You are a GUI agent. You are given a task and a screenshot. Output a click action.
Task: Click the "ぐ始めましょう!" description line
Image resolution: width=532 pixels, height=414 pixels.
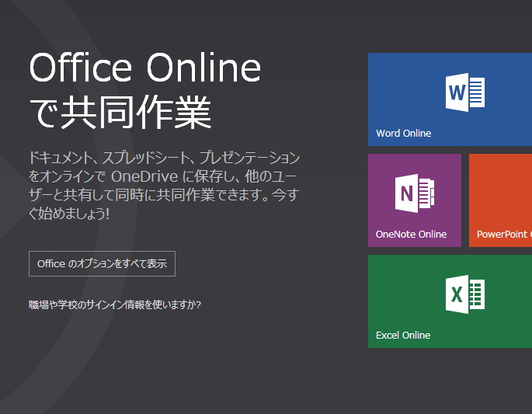point(69,212)
